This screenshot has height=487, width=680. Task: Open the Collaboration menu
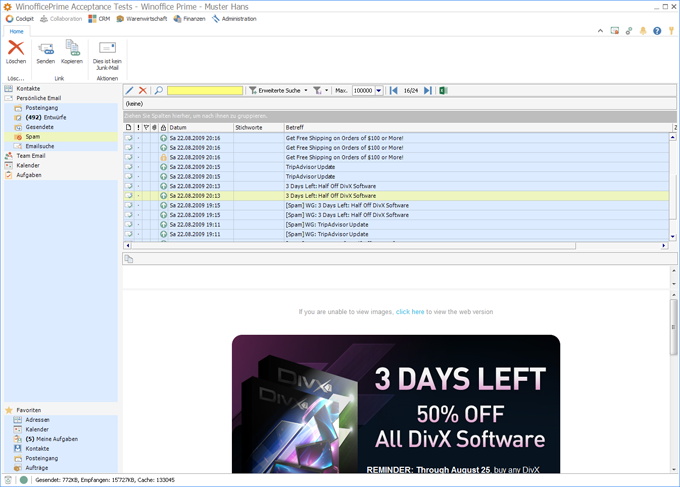[x=61, y=19]
